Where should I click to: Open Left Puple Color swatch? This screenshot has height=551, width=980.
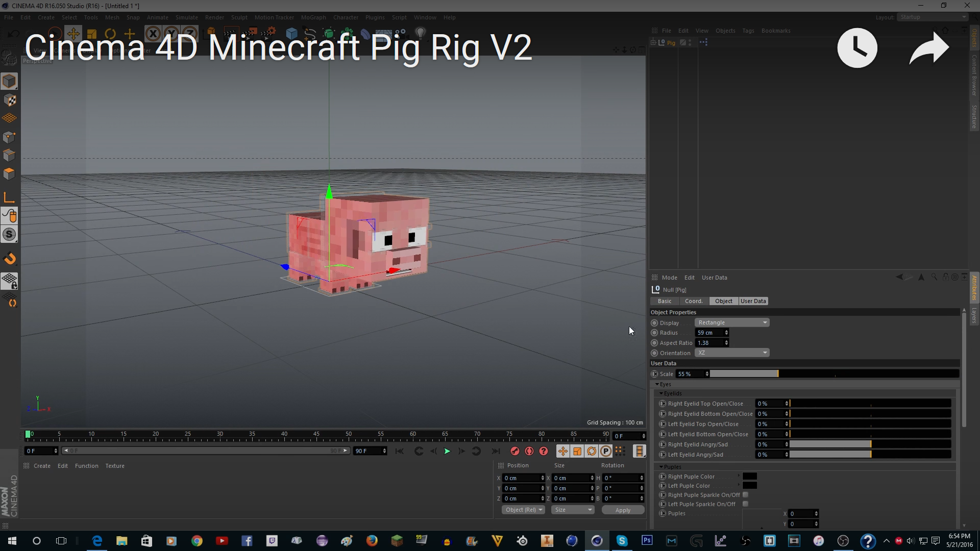click(749, 486)
